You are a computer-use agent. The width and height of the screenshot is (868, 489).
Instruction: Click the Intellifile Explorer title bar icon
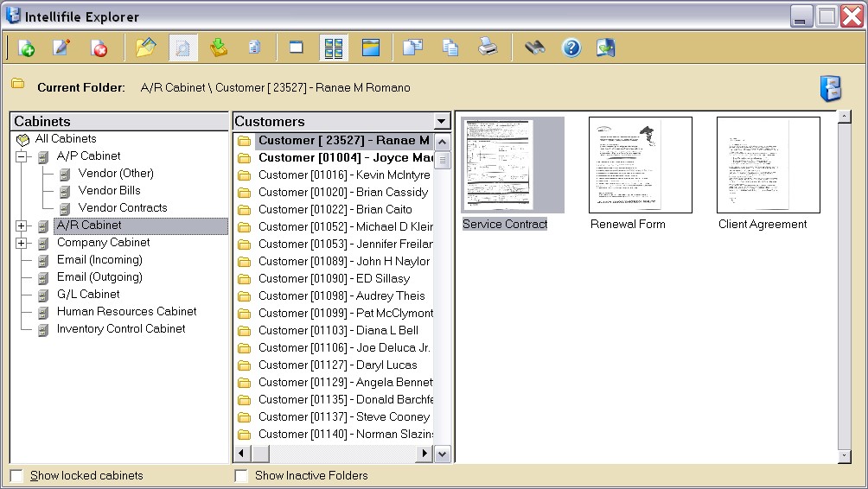pos(13,16)
